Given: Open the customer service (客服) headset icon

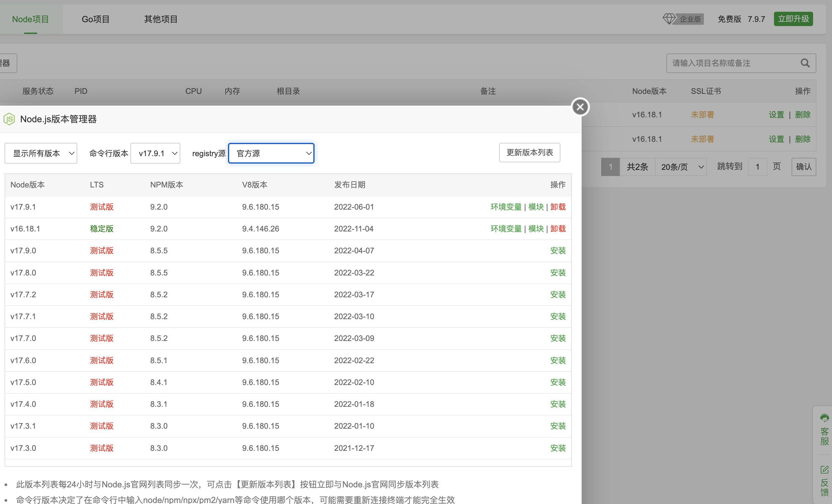Looking at the screenshot, I should click(824, 418).
